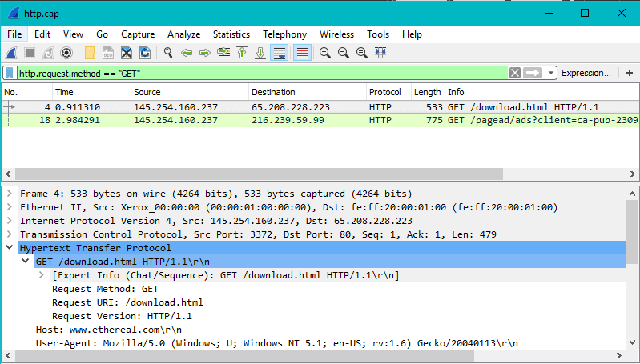Image resolution: width=640 pixels, height=364 pixels.
Task: Save the capture file icon
Action: point(108,53)
